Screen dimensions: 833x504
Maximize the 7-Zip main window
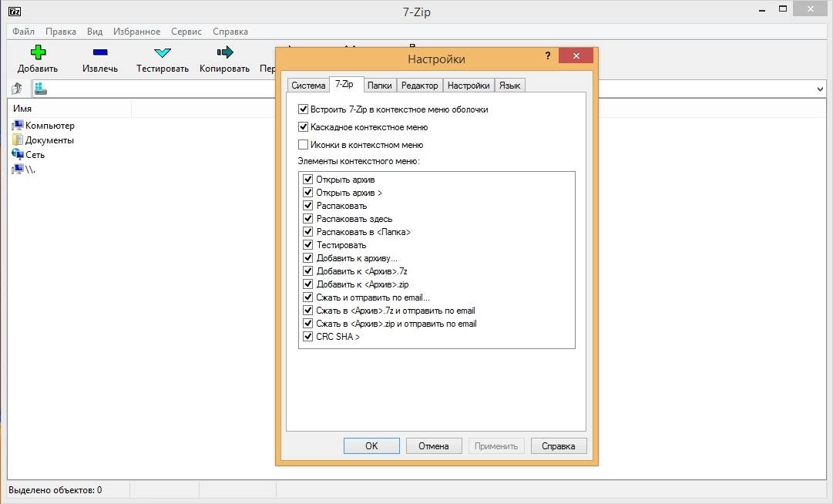[783, 9]
